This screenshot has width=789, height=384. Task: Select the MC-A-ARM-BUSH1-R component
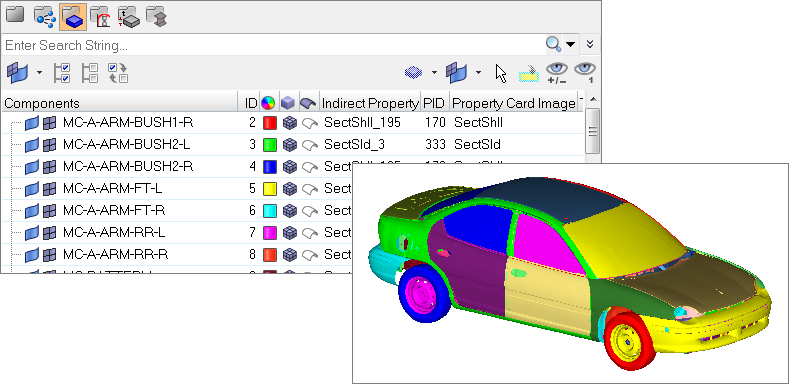(x=128, y=122)
